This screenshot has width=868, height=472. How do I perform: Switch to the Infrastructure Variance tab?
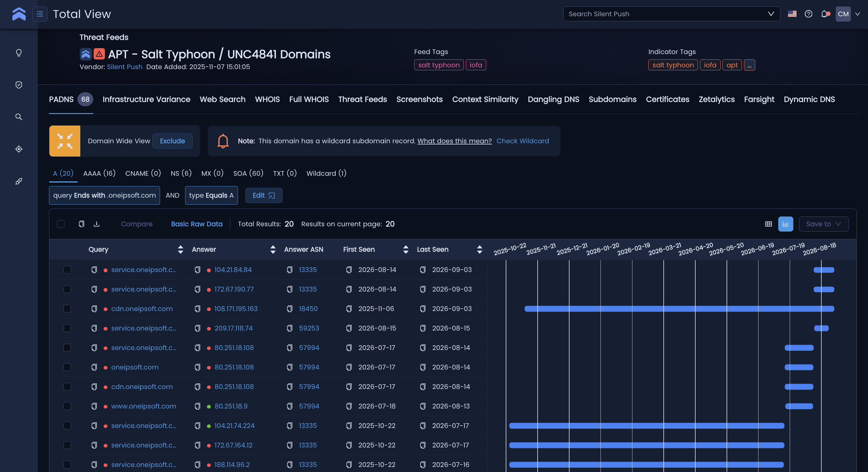[146, 100]
